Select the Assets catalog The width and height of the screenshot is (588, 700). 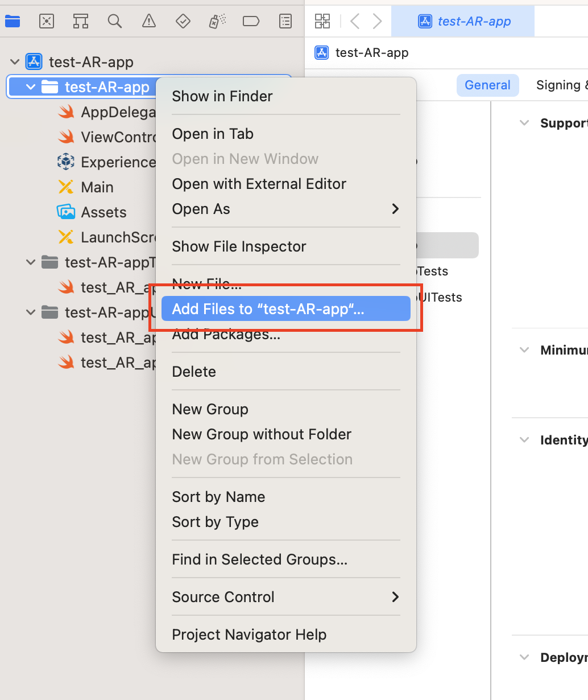click(x=92, y=212)
